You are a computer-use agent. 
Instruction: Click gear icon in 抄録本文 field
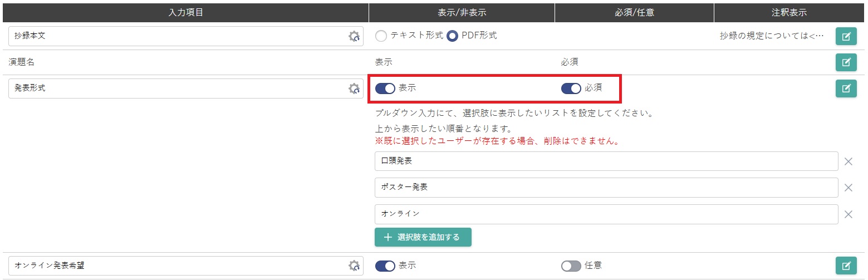[354, 37]
